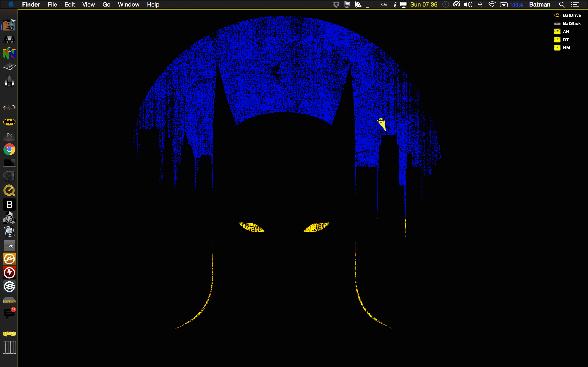Open the Nintendo 64 logo app
This screenshot has width=588, height=367.
9,53
